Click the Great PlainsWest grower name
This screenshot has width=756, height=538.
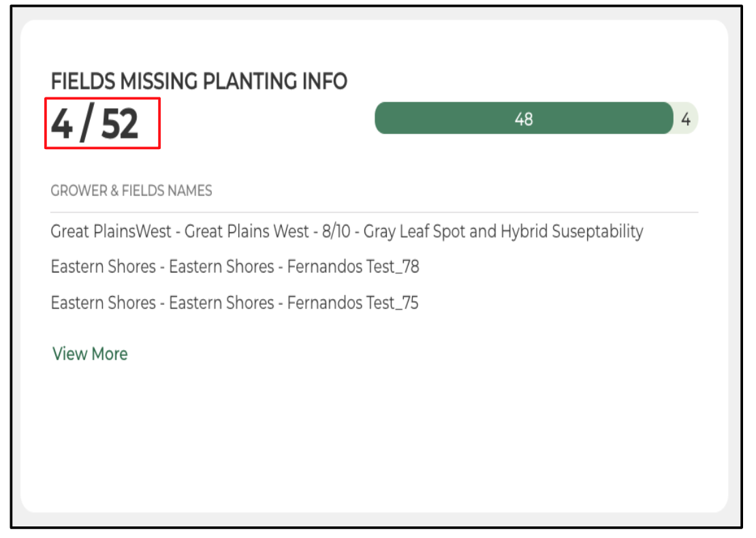point(111,232)
